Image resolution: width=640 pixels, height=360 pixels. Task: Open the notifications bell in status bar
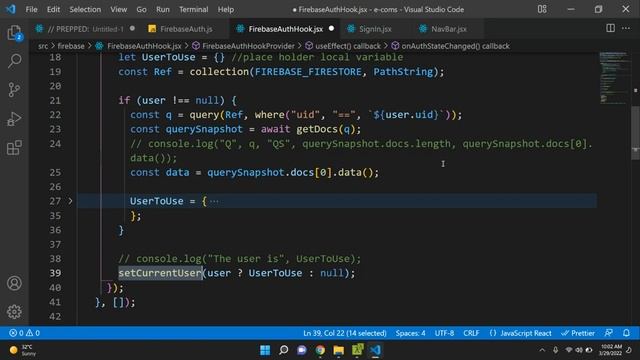[626, 333]
